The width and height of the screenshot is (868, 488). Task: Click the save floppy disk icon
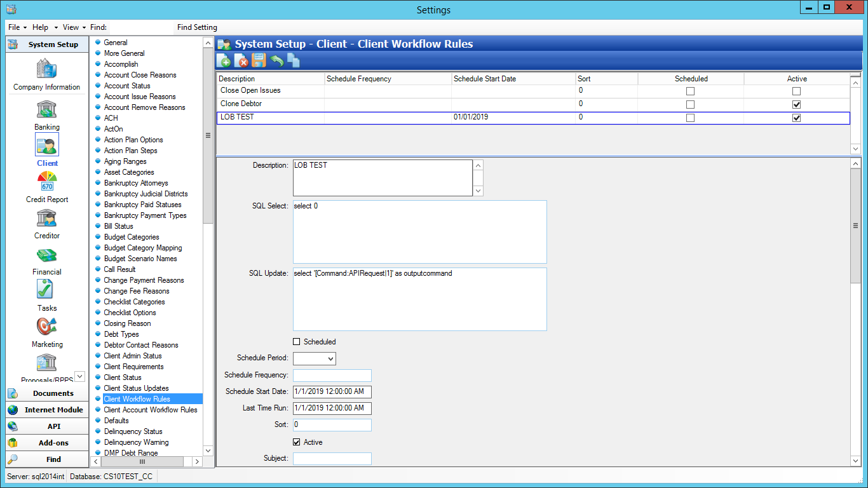(x=259, y=60)
